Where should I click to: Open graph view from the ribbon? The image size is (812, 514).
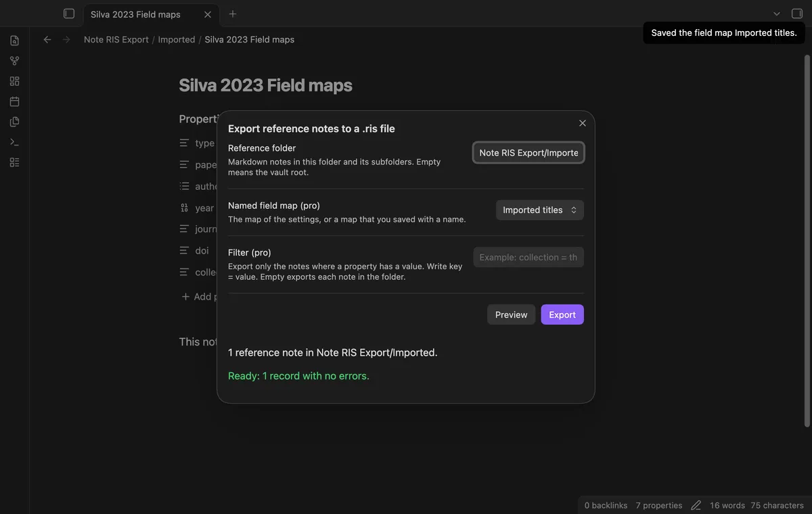[x=14, y=61]
